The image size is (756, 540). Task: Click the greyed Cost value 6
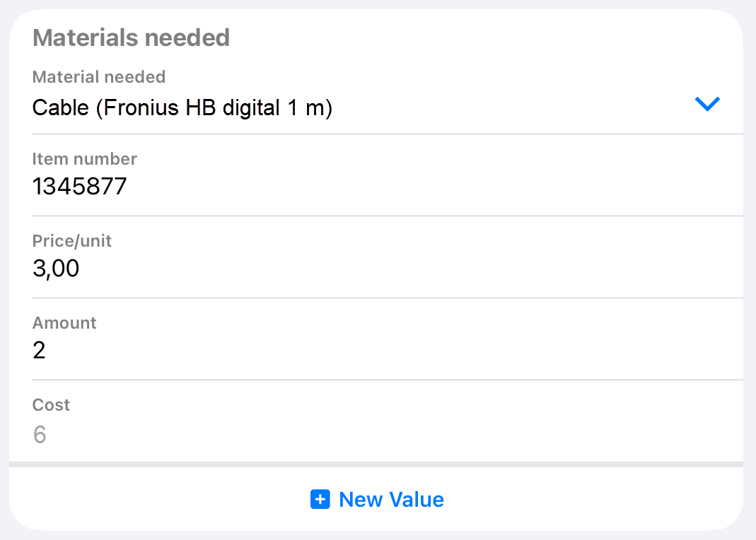[40, 434]
